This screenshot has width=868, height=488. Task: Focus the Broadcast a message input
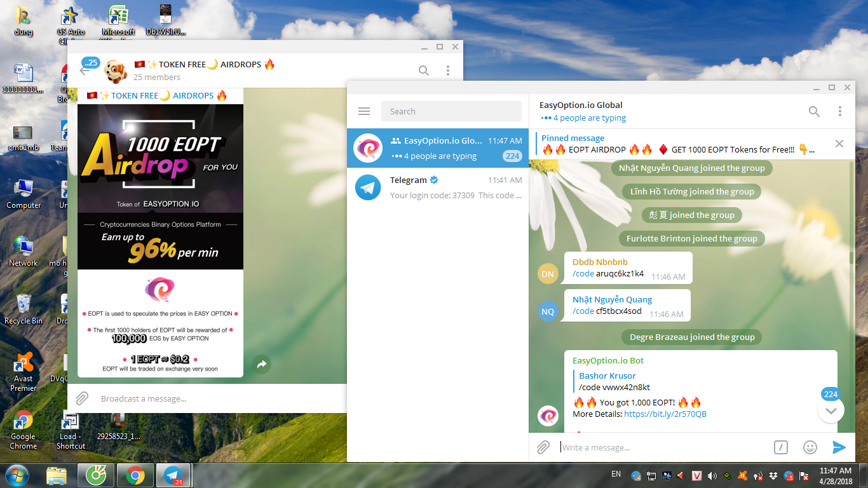(219, 398)
